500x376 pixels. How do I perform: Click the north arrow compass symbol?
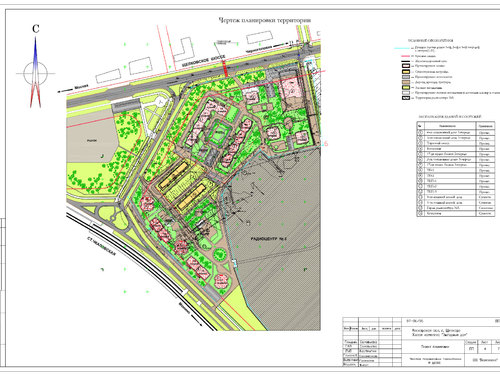[36, 73]
